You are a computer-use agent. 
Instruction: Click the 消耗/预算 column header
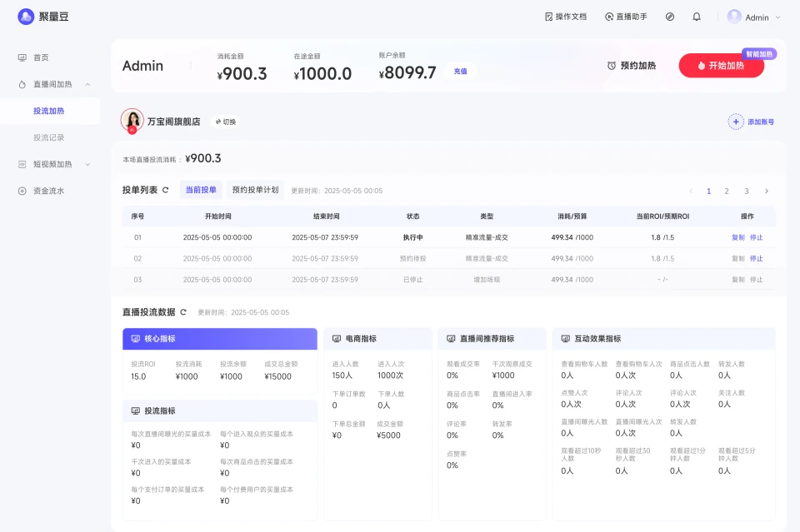coord(572,216)
